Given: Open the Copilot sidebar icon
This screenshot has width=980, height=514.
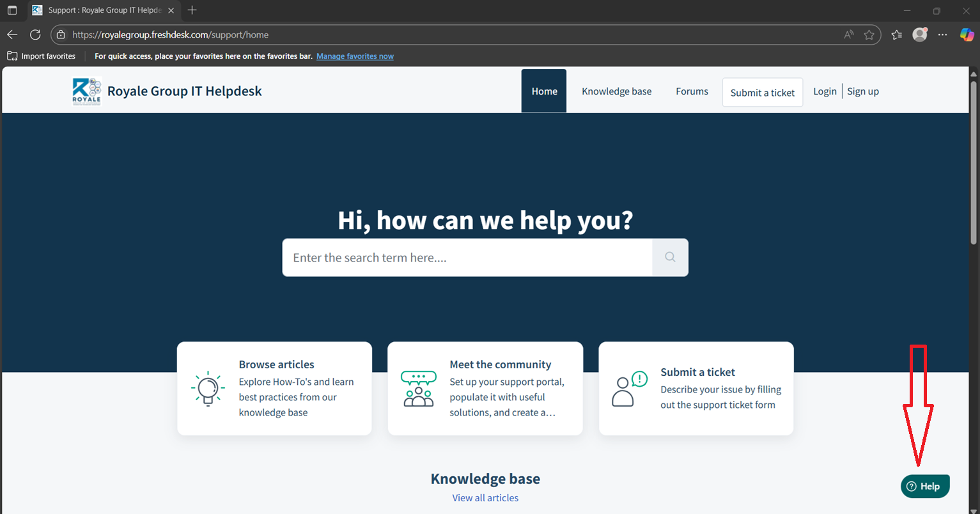Looking at the screenshot, I should click(x=967, y=35).
